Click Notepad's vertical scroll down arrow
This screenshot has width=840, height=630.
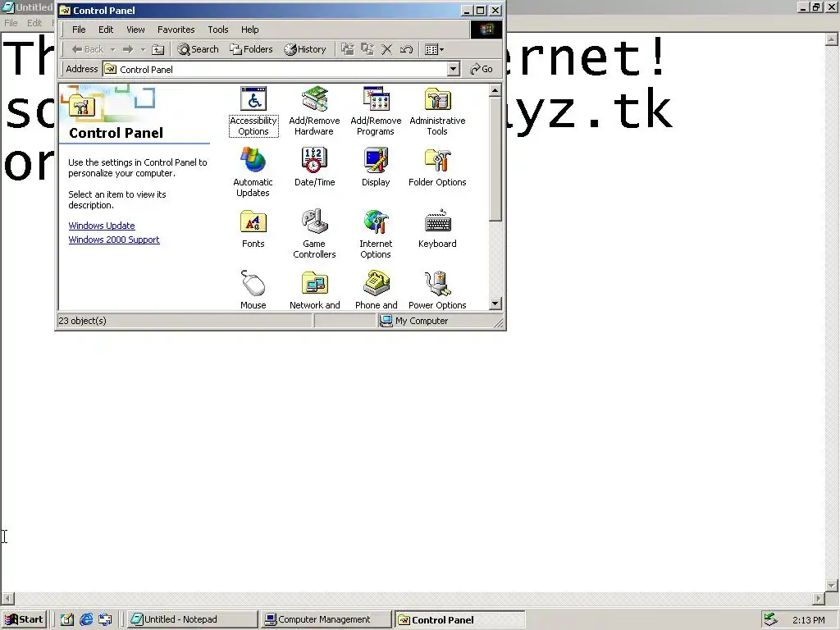click(832, 586)
